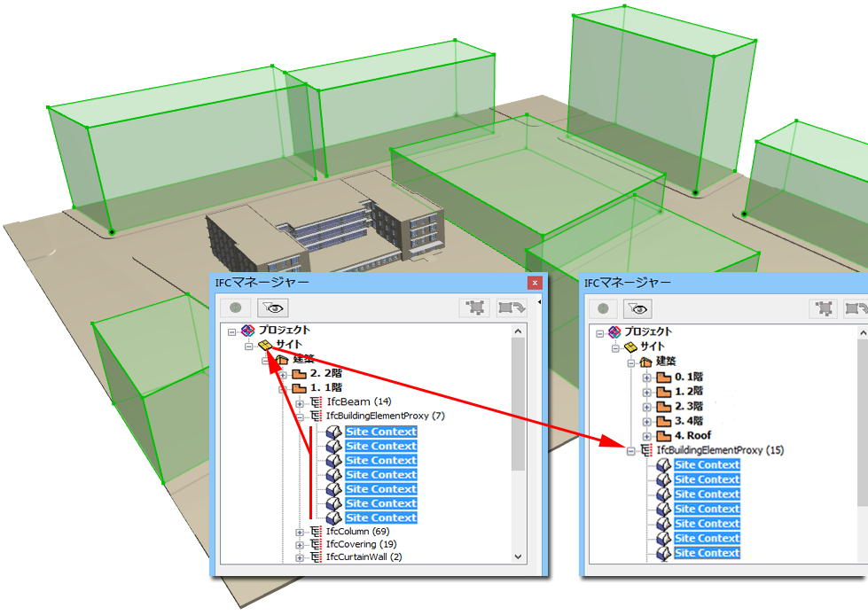Select the 3. 4階 label
The height and width of the screenshot is (615, 868).
[689, 421]
